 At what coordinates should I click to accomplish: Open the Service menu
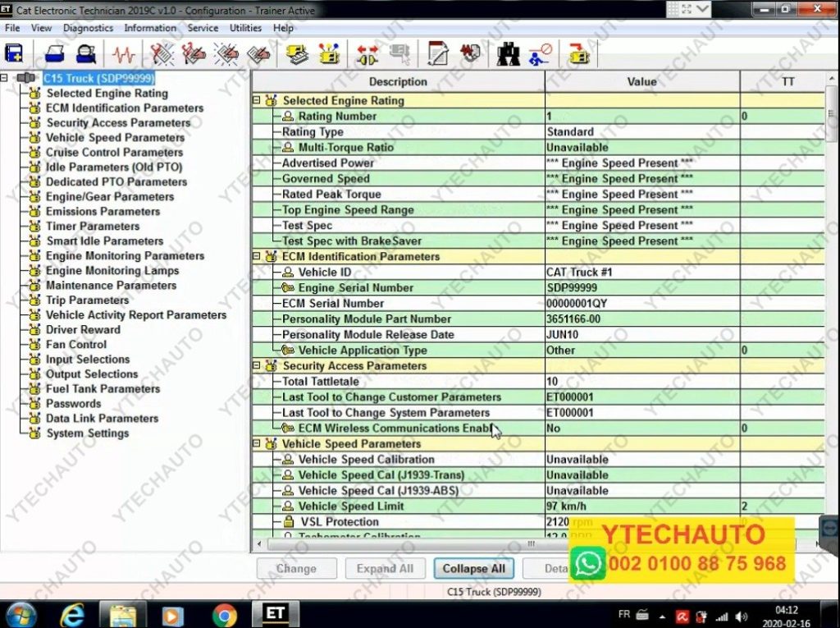[x=203, y=28]
